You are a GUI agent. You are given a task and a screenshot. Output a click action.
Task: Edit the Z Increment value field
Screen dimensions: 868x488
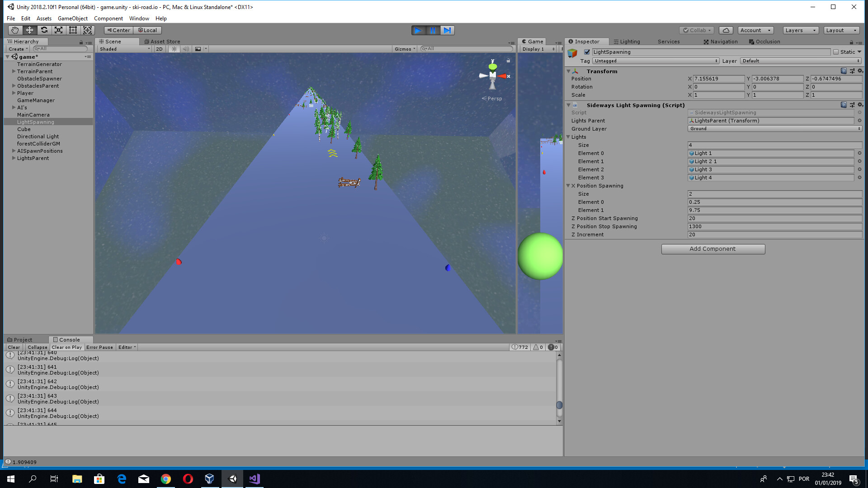tap(774, 235)
